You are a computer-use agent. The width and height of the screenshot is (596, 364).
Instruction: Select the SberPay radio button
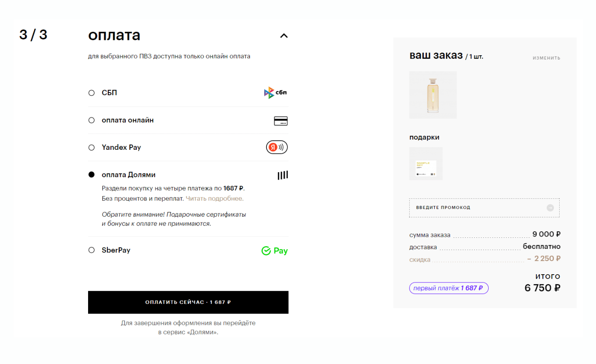[x=92, y=250]
